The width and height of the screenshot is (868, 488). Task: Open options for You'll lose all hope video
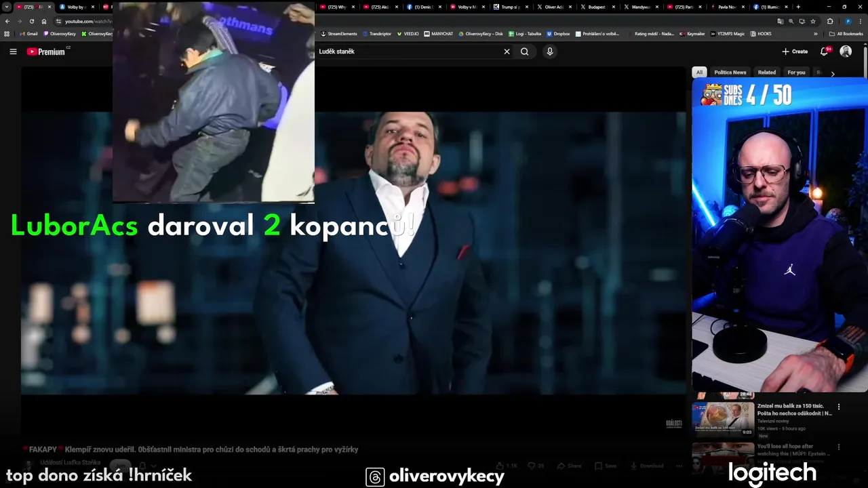click(839, 447)
